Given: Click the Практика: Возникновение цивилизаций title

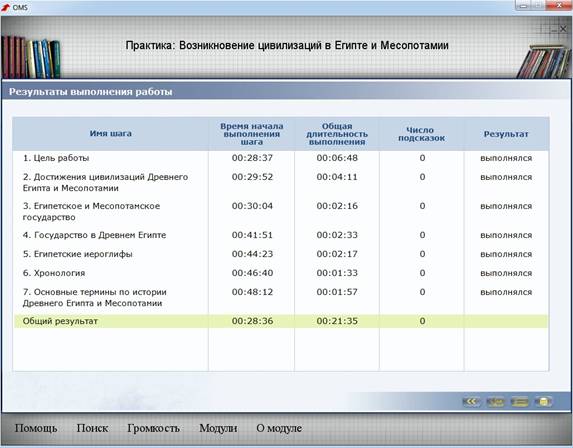Looking at the screenshot, I should tap(287, 46).
